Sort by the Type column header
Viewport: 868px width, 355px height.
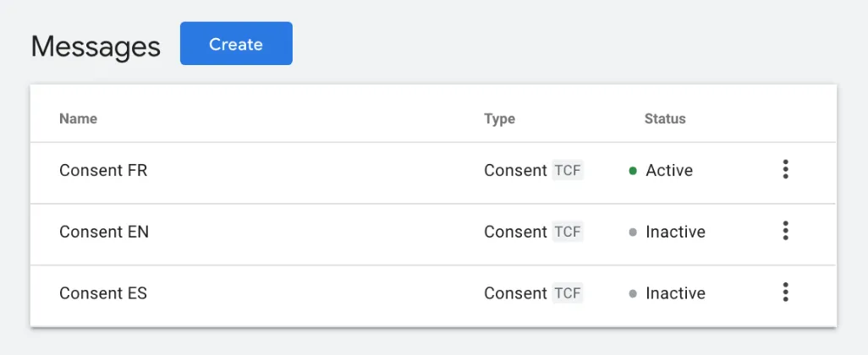499,119
